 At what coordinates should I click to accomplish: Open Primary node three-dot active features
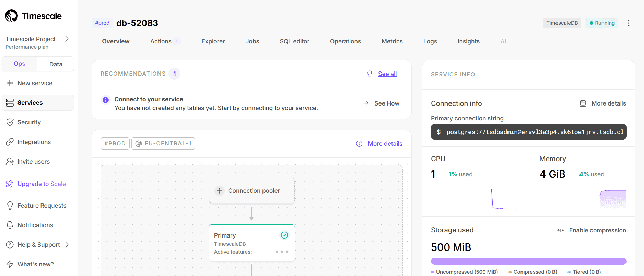coord(282,252)
